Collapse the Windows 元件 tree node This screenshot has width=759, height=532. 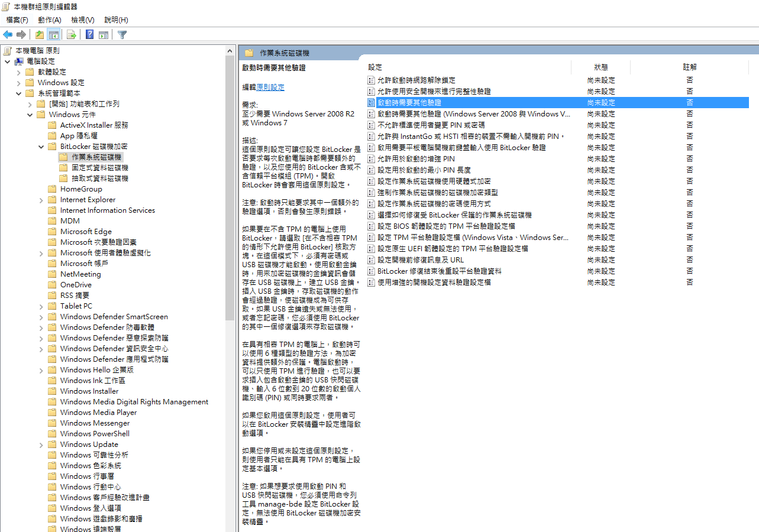[x=30, y=115]
